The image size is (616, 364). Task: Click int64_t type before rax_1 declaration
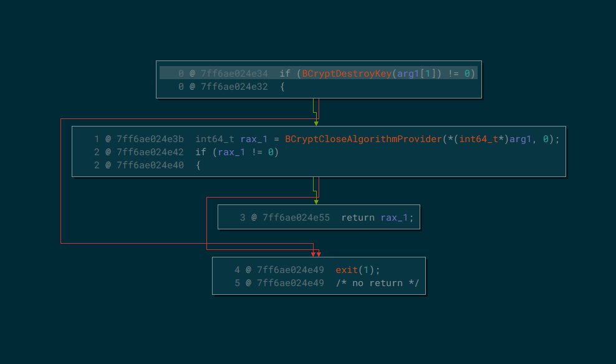(x=214, y=139)
